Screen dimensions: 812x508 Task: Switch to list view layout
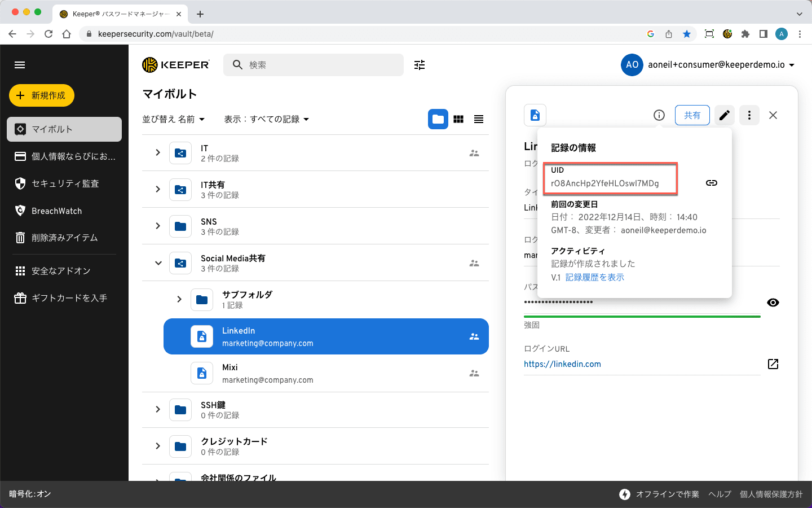coord(479,119)
